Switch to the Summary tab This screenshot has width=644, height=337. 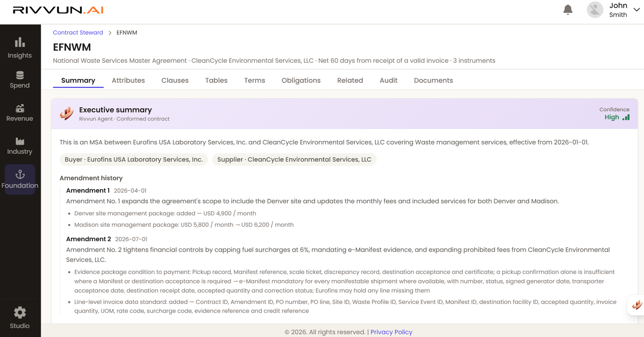pyautogui.click(x=78, y=81)
